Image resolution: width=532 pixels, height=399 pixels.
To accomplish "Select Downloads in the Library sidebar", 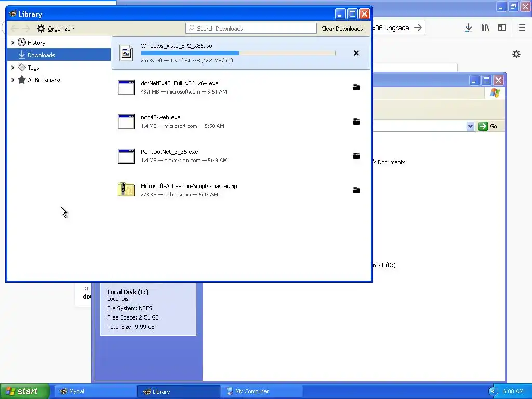I will coord(59,55).
